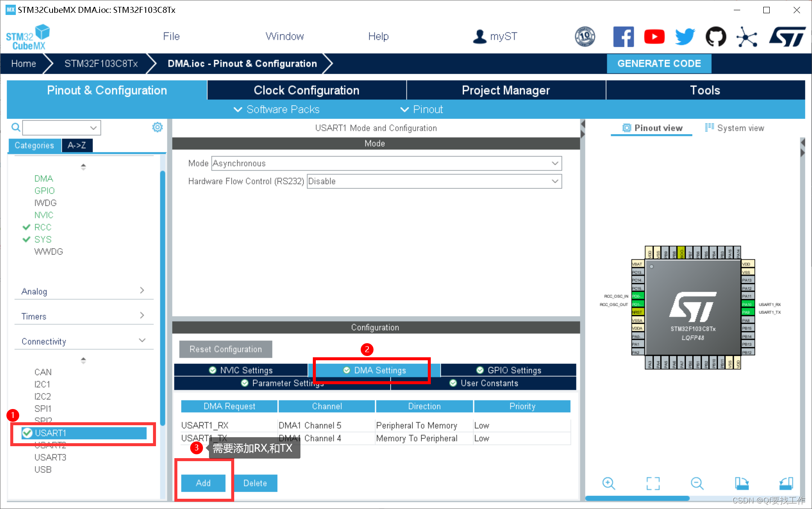Fit the chip to the view
This screenshot has height=509, width=812.
point(653,483)
